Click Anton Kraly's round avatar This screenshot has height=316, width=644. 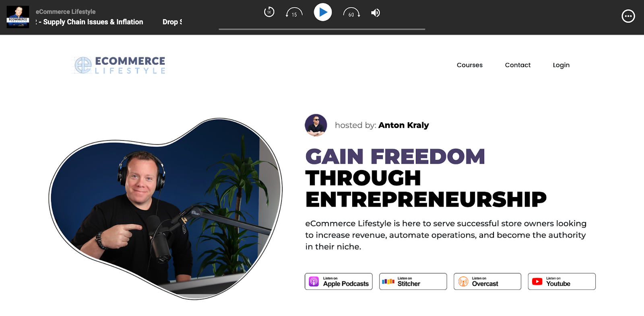(316, 125)
